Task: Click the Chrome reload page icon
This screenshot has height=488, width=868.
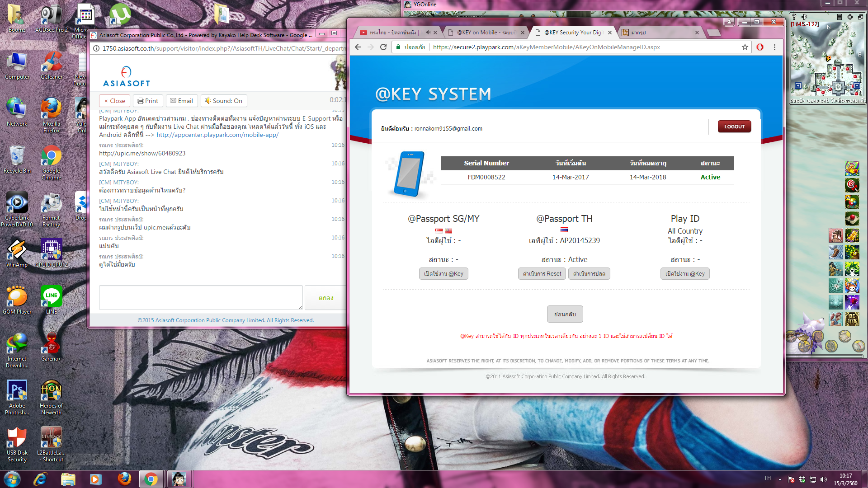Action: 383,47
